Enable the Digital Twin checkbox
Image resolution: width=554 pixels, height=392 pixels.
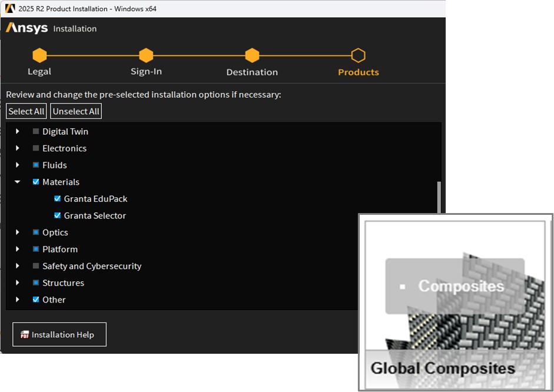[x=36, y=132]
